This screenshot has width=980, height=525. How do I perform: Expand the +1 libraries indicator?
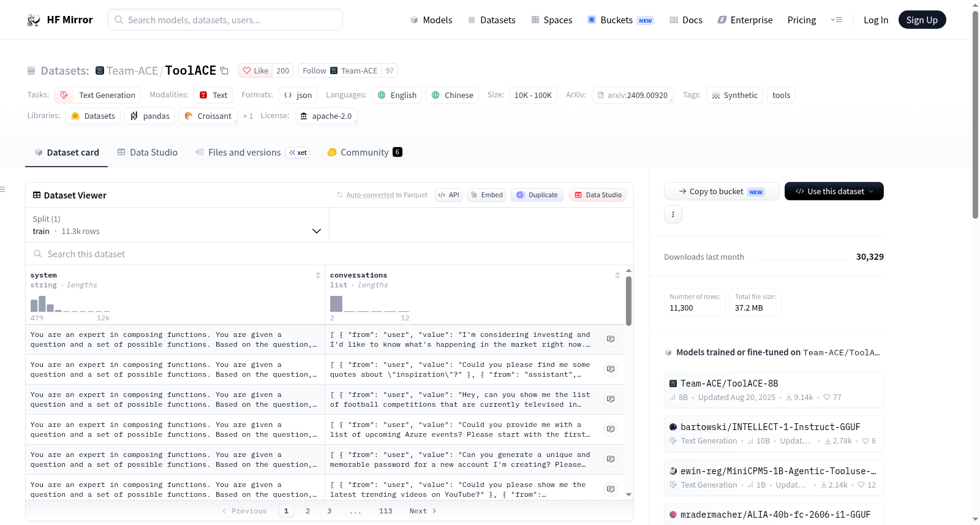[x=247, y=116]
